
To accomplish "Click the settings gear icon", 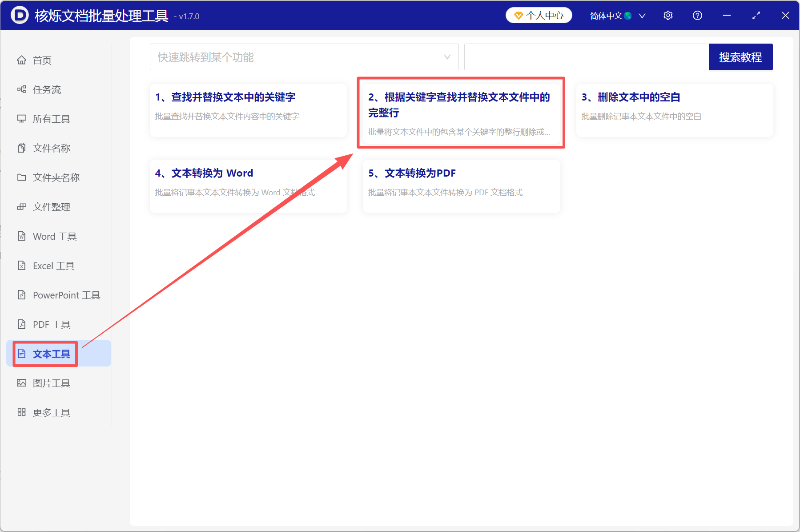I will (x=668, y=15).
